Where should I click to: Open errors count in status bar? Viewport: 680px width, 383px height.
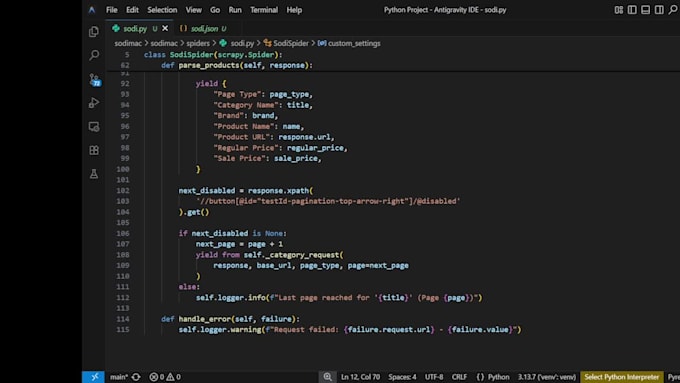(157, 377)
